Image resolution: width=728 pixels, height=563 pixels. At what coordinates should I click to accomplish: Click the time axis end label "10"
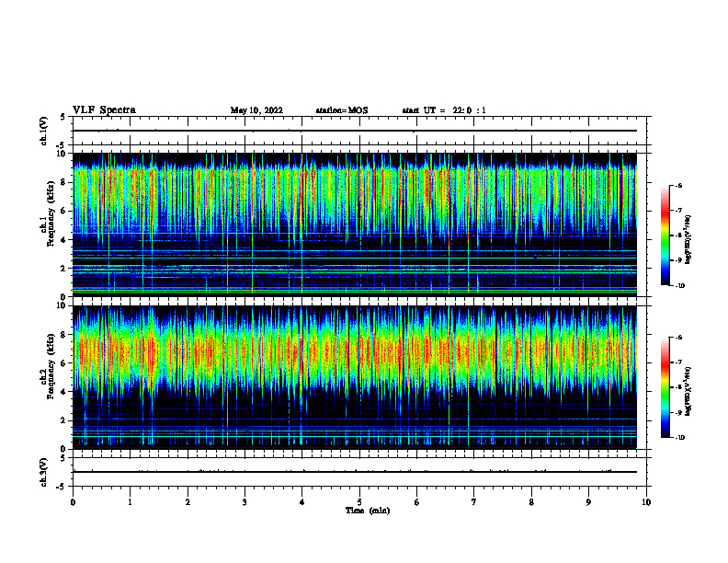pos(646,502)
